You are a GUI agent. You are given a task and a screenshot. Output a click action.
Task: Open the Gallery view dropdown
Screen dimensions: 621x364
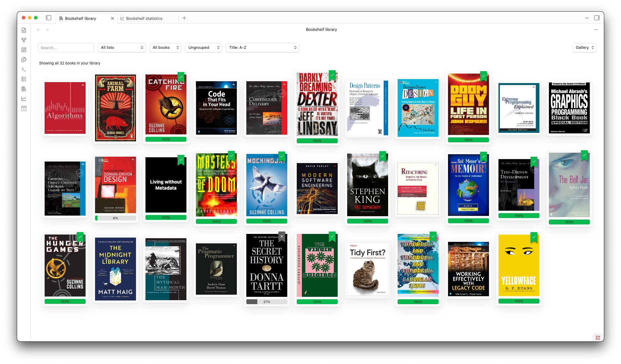pyautogui.click(x=585, y=48)
